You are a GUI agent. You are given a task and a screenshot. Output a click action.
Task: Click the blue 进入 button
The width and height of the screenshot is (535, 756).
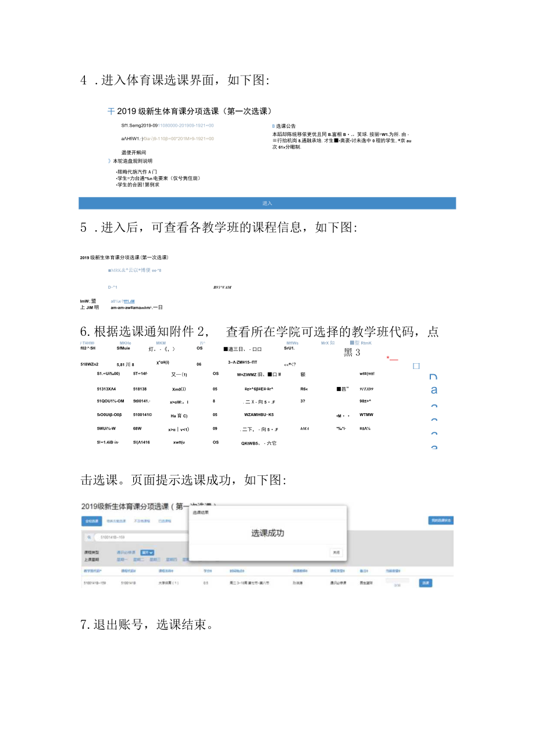point(267,202)
